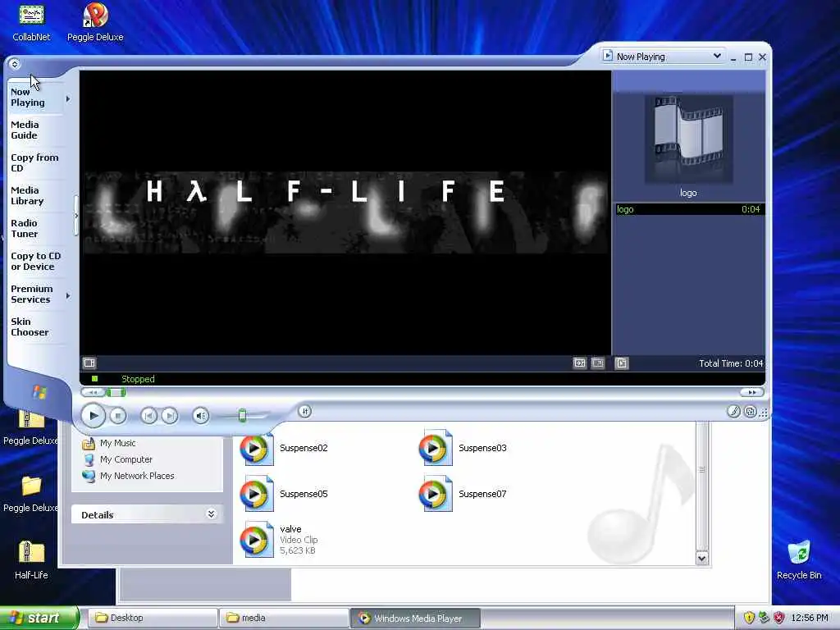This screenshot has height=630, width=840.
Task: Show the video settings pane icon
Action: click(x=89, y=363)
